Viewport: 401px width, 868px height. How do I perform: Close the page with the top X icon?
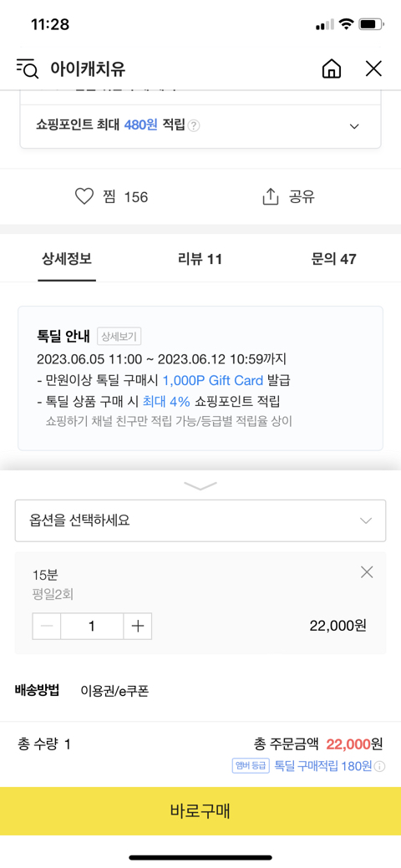click(x=374, y=69)
